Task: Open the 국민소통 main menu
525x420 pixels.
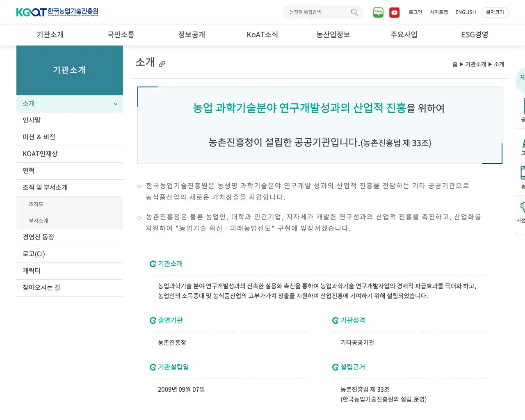Action: pyautogui.click(x=121, y=35)
